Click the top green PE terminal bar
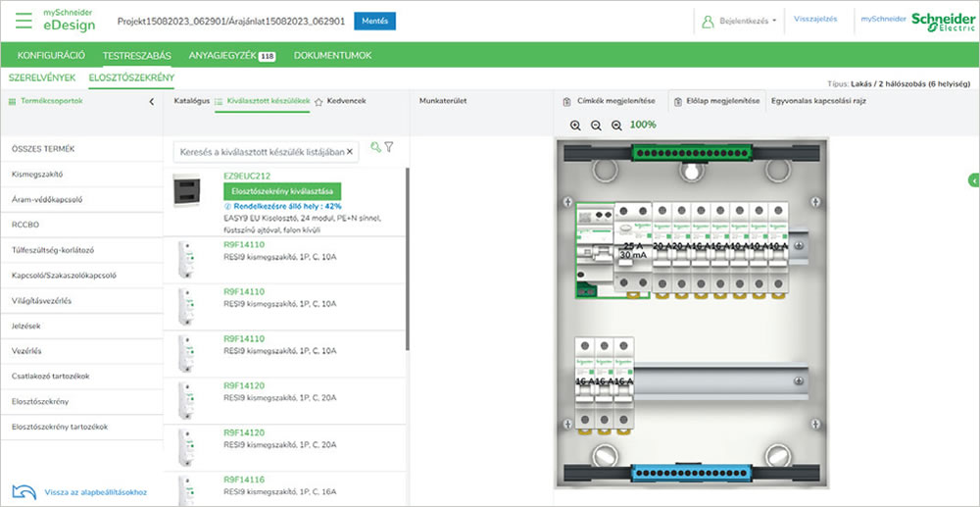Screen dimensions: 980x507 pyautogui.click(x=690, y=153)
